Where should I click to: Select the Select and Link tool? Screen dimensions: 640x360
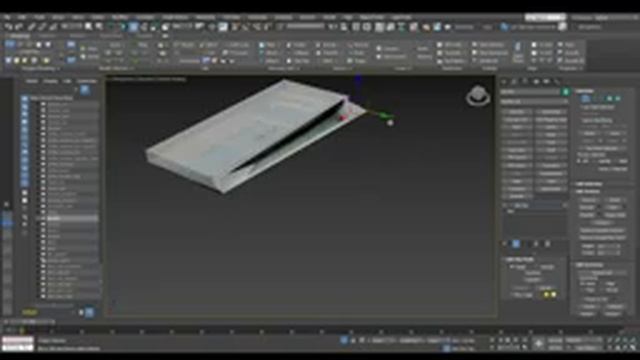click(31, 27)
